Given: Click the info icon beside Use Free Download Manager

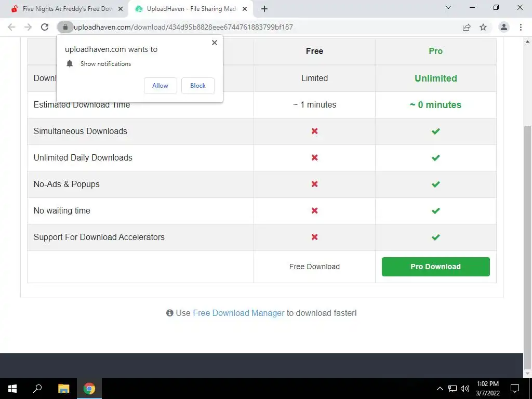Looking at the screenshot, I should (x=170, y=313).
